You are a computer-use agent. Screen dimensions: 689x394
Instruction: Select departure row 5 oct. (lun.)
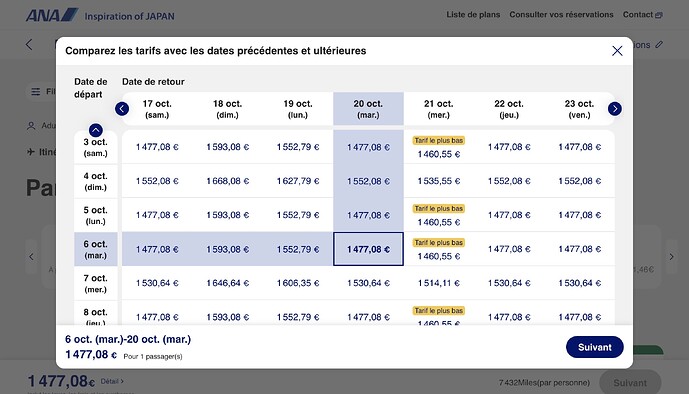(x=96, y=215)
